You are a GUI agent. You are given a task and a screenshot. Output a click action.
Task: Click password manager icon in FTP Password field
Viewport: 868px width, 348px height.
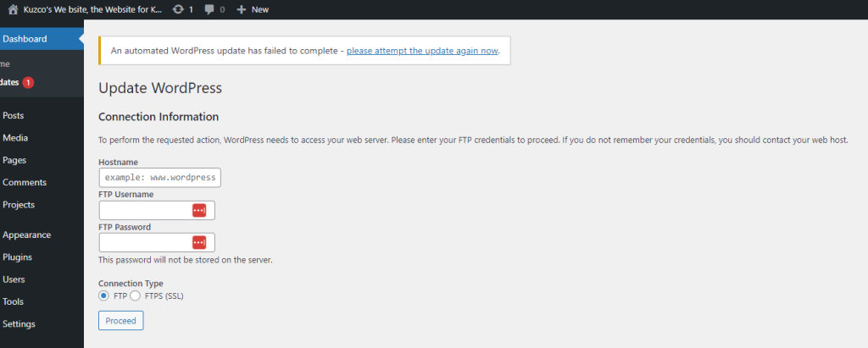point(199,242)
